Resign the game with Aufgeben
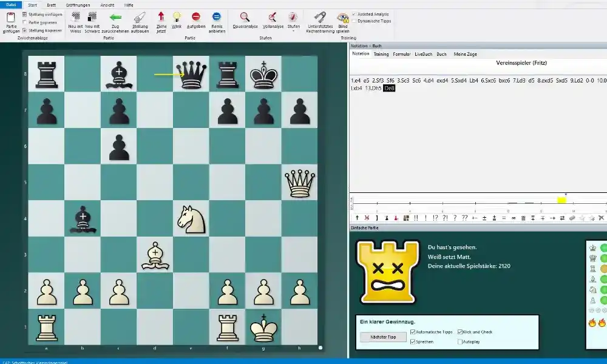 (x=196, y=22)
